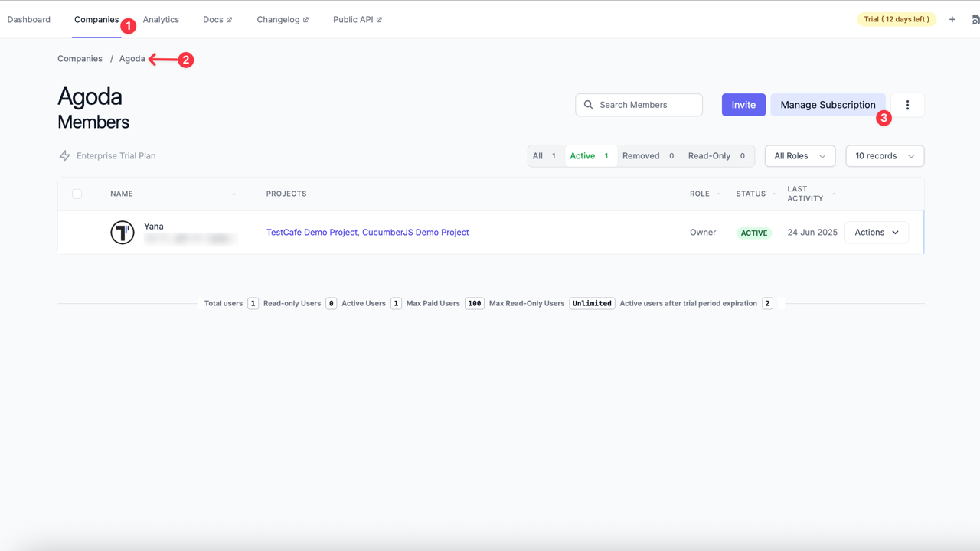Viewport: 980px width, 551px height.
Task: Click the external link icon next to Docs
Action: pos(230,19)
